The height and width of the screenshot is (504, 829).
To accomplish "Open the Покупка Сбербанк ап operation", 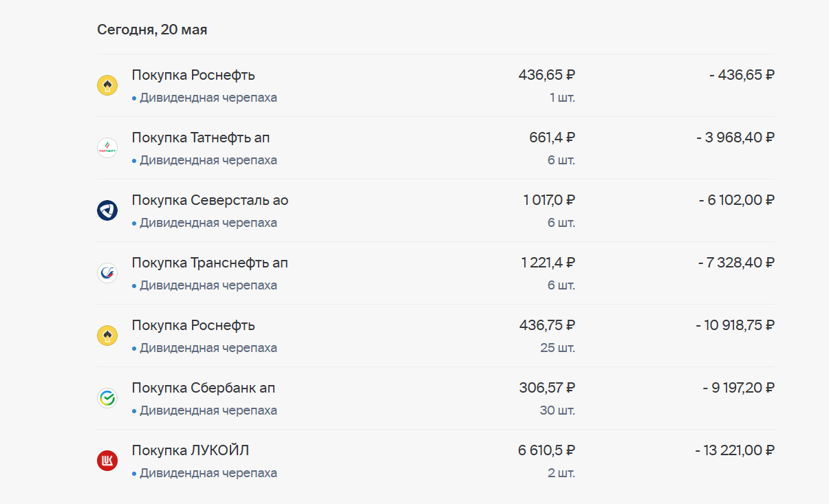I will click(435, 398).
